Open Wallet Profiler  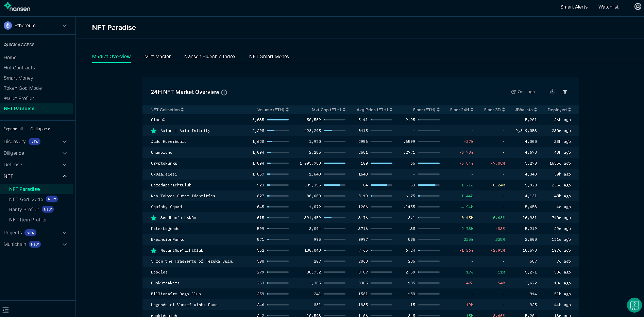tap(19, 98)
